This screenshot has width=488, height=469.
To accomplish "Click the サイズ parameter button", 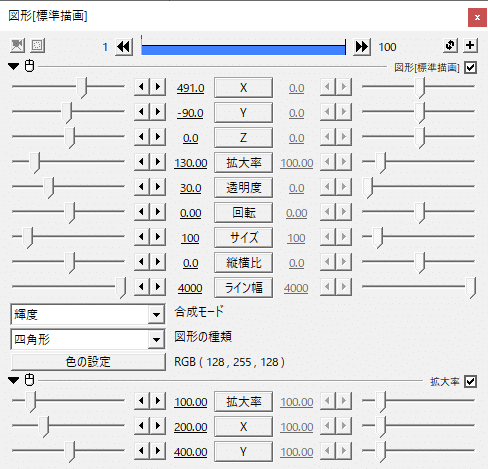I will [x=243, y=238].
